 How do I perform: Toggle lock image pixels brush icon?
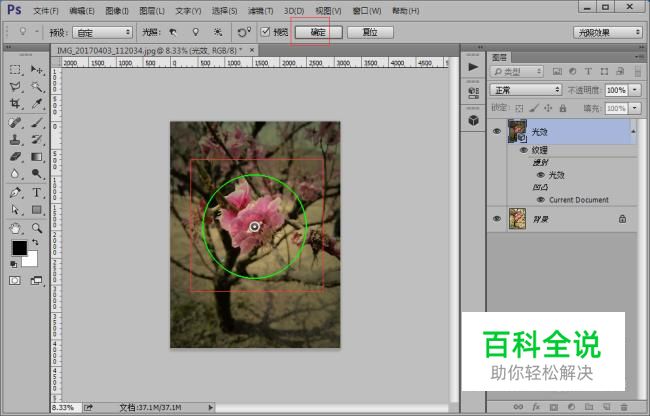point(534,109)
